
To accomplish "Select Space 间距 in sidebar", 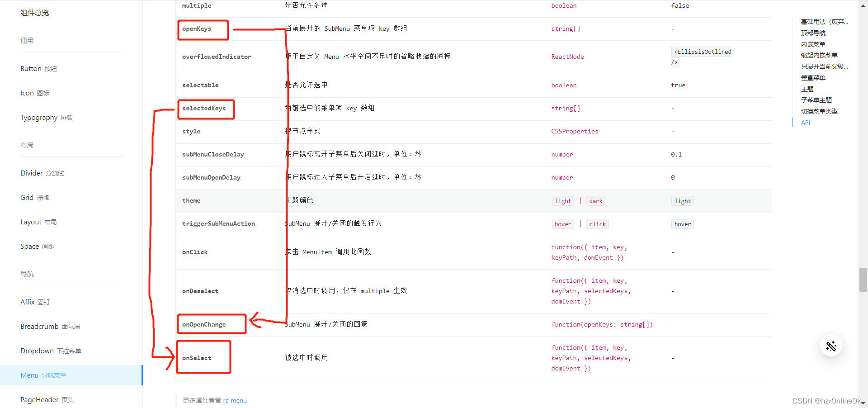I will pos(38,247).
